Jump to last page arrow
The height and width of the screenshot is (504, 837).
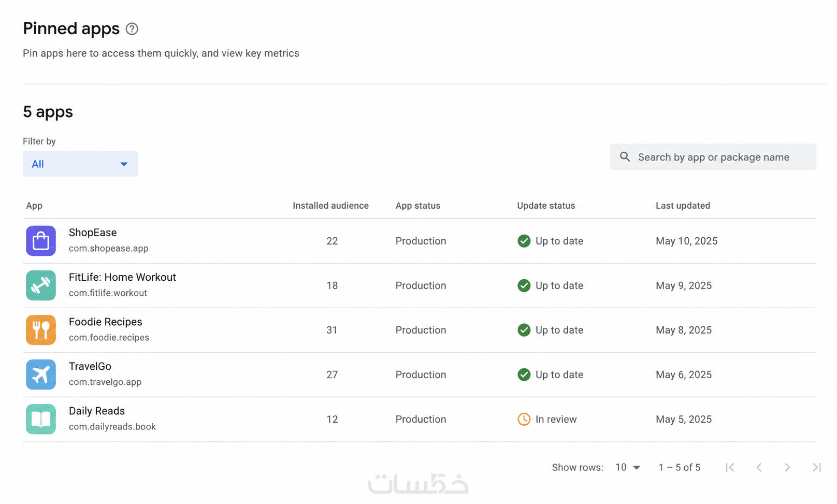coord(817,467)
